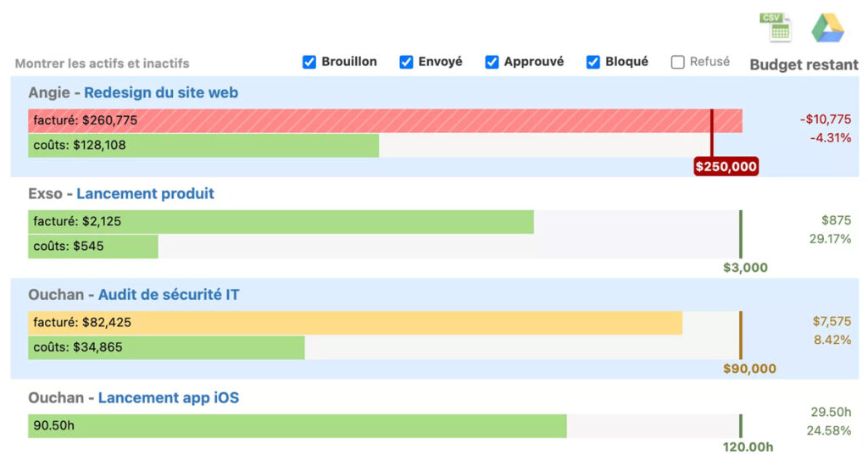Image resolution: width=868 pixels, height=466 pixels.
Task: Click the $90,000 budget marker
Action: tap(749, 369)
